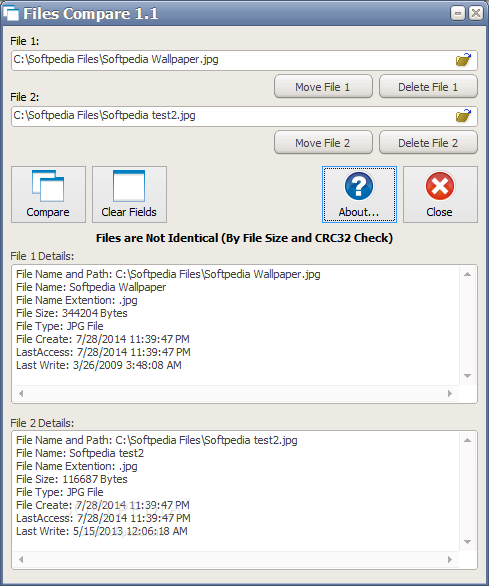Select 'File Size: 344204 Bytes' line
Screen dimensions: 489x586
(x=72, y=313)
